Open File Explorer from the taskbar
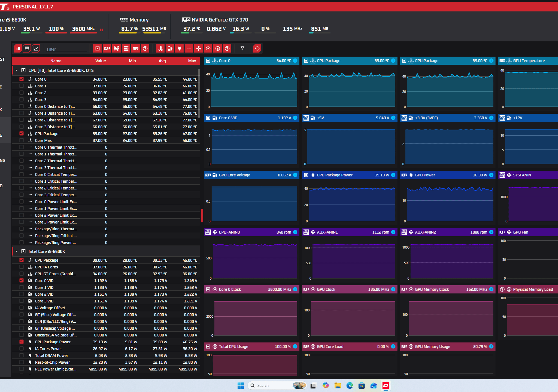Screen dimensions: 558x392 pos(338,385)
